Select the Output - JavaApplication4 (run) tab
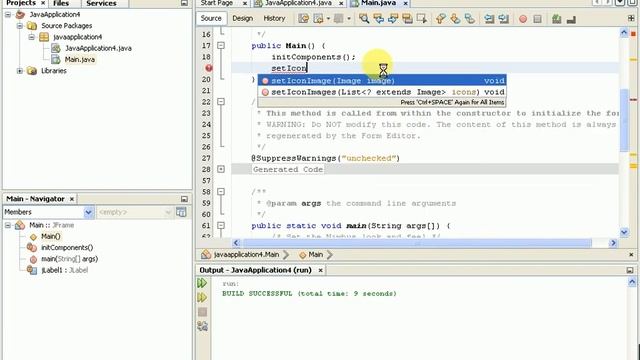 tap(256, 270)
